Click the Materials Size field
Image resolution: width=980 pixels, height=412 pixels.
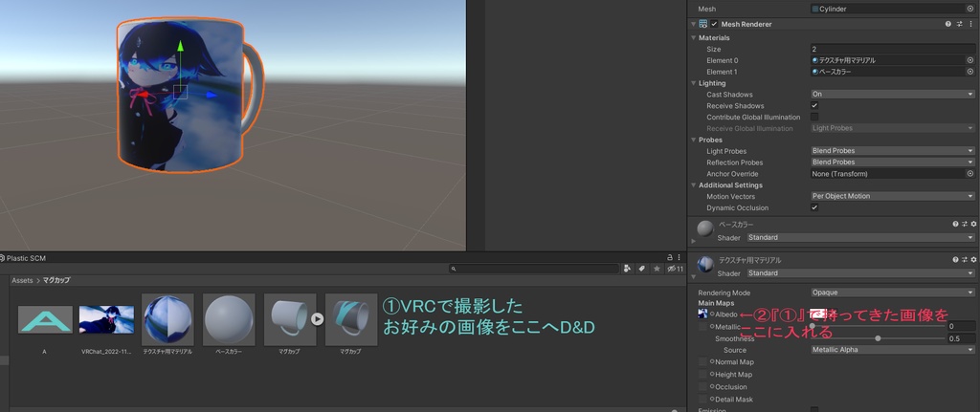point(893,49)
